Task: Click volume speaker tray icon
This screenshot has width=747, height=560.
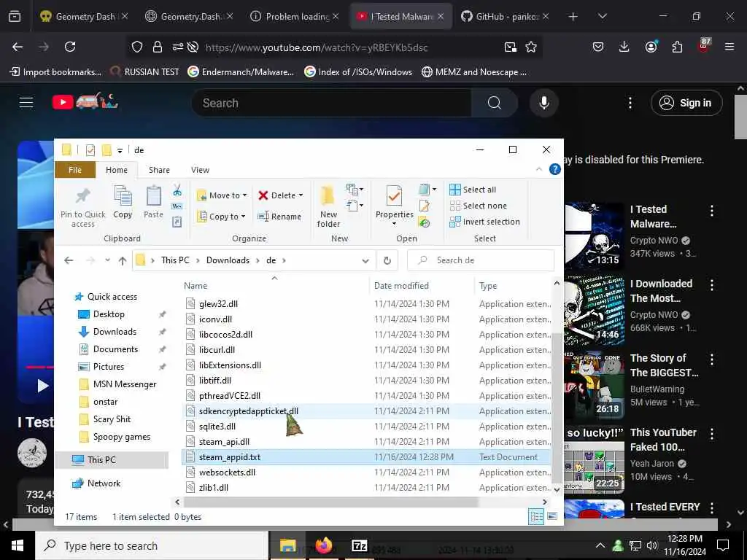Action: 651,545
